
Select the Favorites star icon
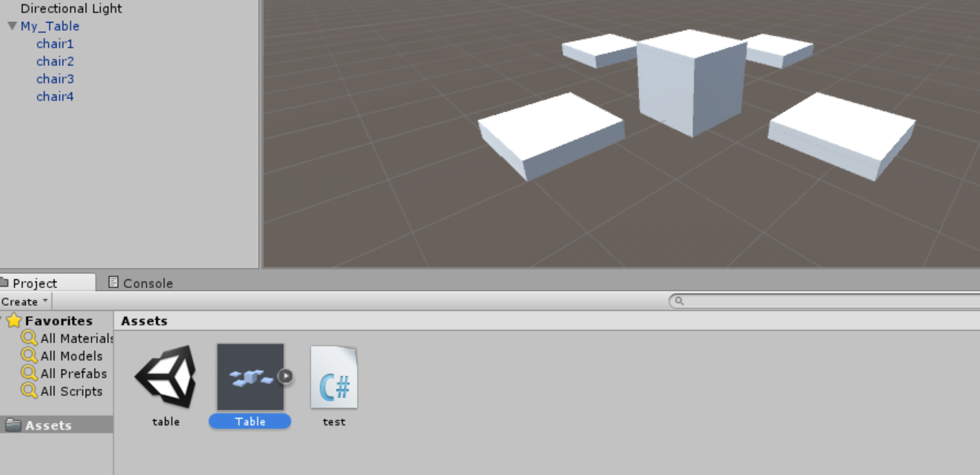click(14, 320)
